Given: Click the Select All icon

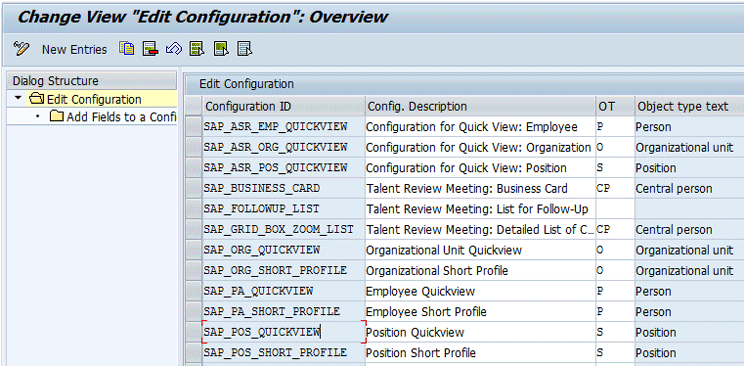Looking at the screenshot, I should click(197, 48).
